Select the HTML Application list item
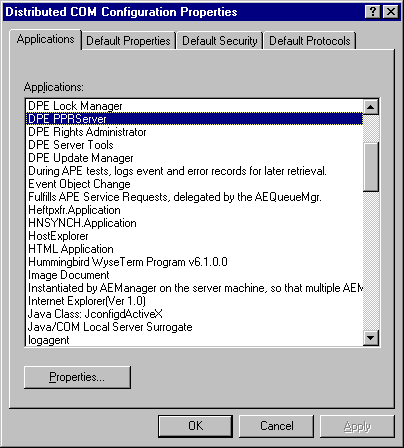404x448 pixels. 194,249
